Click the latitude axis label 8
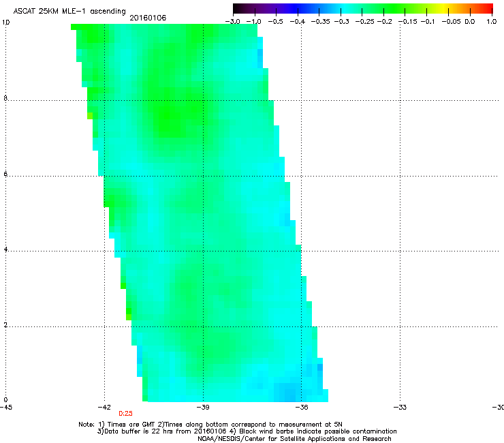Image resolution: width=504 pixels, height=443 pixels. 5,98
